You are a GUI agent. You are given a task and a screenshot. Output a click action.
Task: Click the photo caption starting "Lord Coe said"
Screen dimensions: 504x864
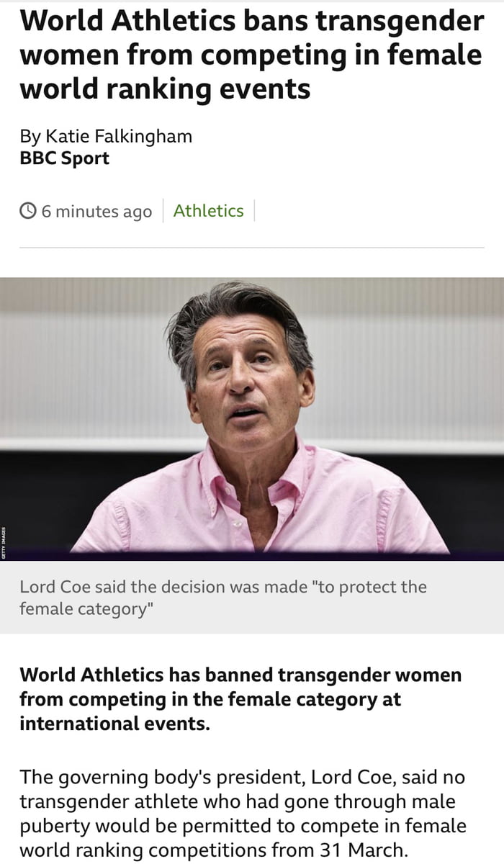point(223,598)
